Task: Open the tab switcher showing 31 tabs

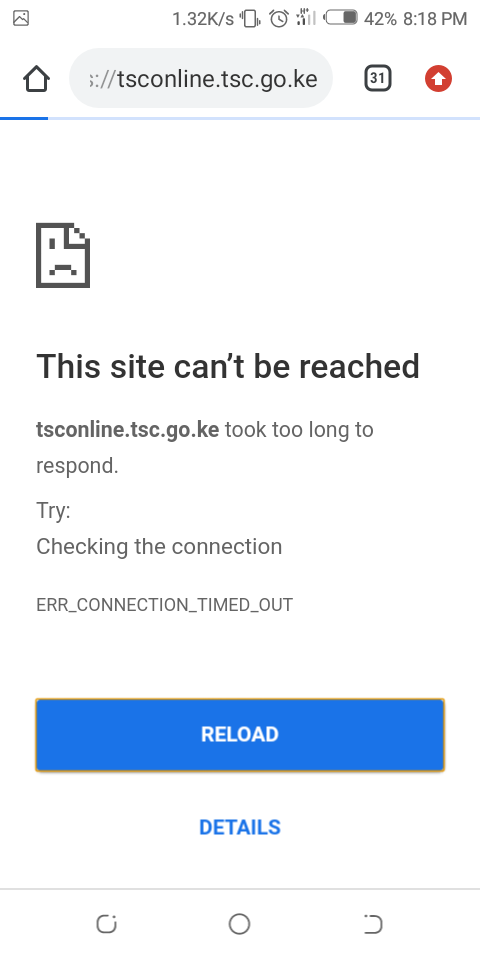Action: (378, 78)
